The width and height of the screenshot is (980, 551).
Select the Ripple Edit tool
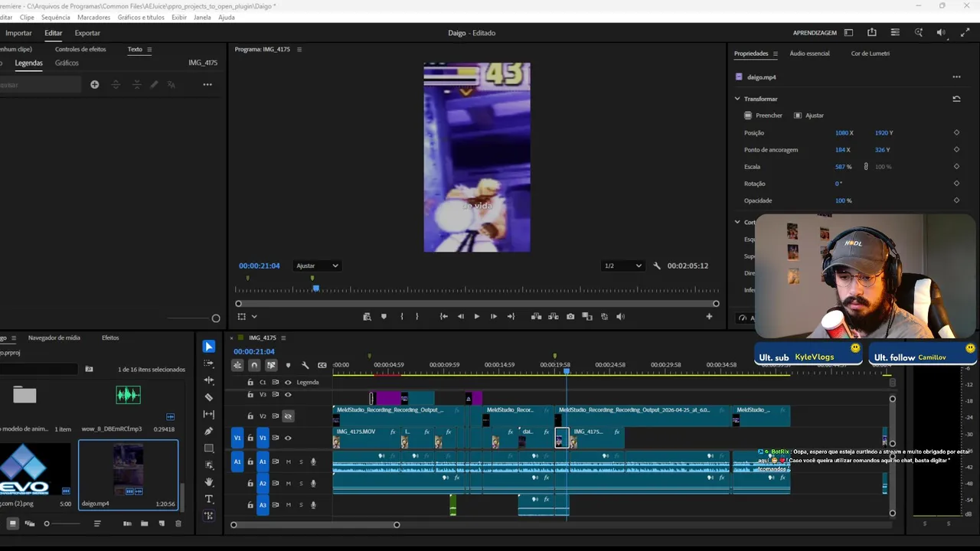209,380
